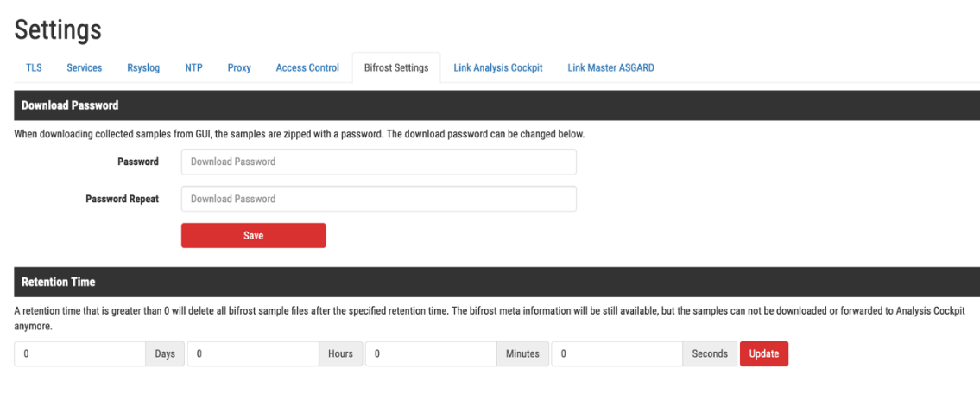
Task: Switch to the Services tab
Action: 85,68
